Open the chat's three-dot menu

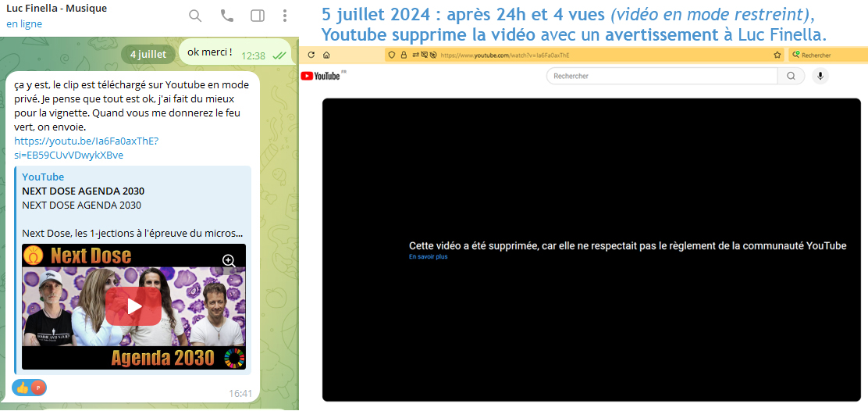[x=285, y=16]
